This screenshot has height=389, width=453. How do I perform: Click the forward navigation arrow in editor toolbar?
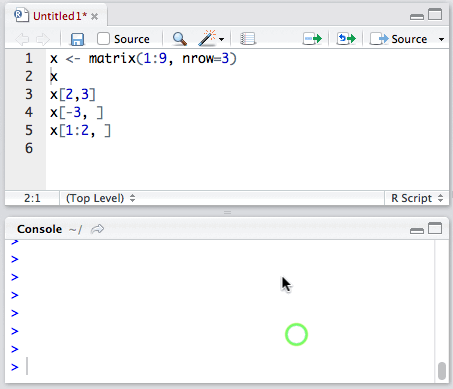[x=43, y=39]
